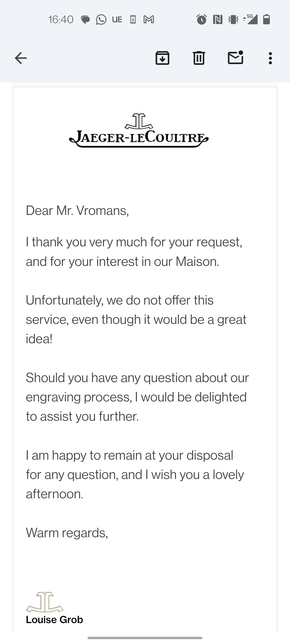Tap the NFC status icon
Viewport: 290px width, 644px height.
click(218, 19)
